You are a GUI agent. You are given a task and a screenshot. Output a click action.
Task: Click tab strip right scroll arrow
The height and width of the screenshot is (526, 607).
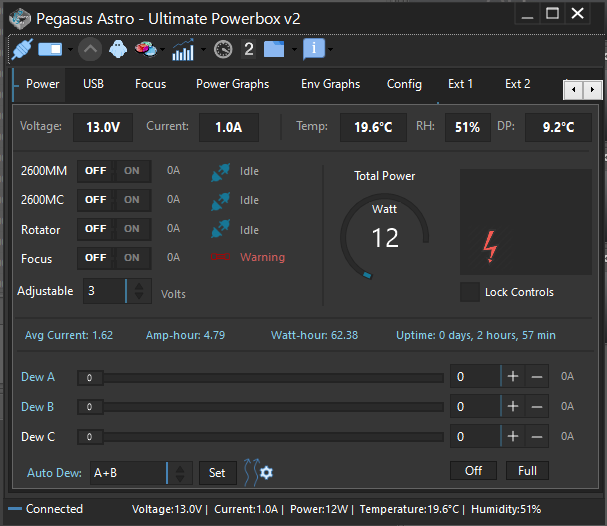point(592,90)
